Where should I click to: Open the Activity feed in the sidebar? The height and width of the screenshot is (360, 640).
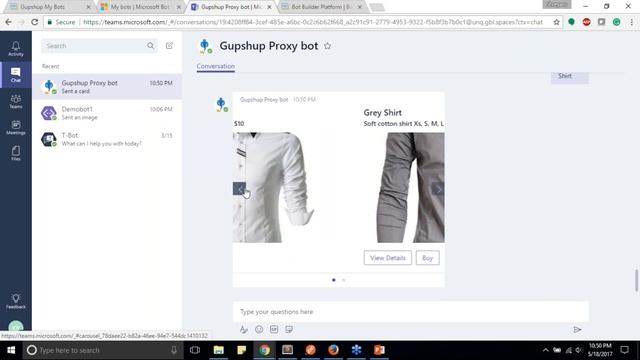click(16, 49)
